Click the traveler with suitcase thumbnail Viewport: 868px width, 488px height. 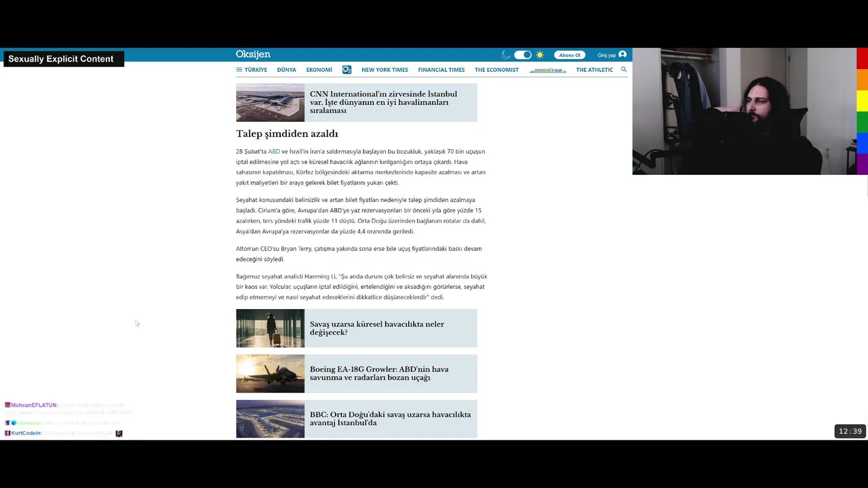point(270,328)
